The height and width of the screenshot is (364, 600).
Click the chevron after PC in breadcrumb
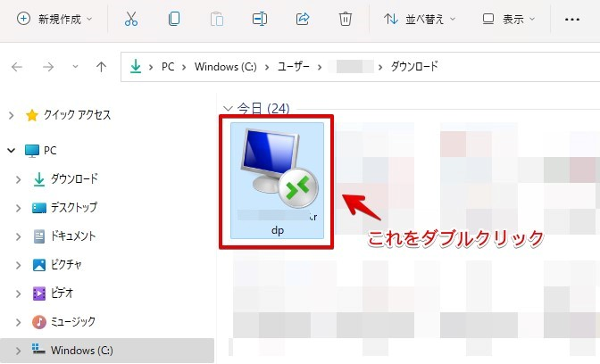click(x=184, y=67)
